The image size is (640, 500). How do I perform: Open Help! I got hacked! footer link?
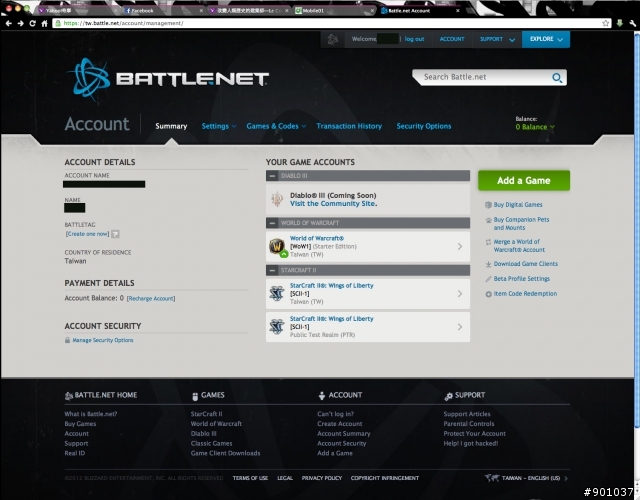click(x=471, y=443)
